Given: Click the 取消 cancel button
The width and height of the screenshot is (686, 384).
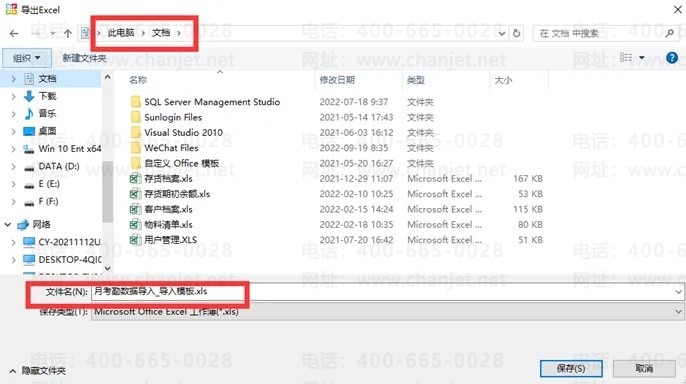Looking at the screenshot, I should coord(644,369).
